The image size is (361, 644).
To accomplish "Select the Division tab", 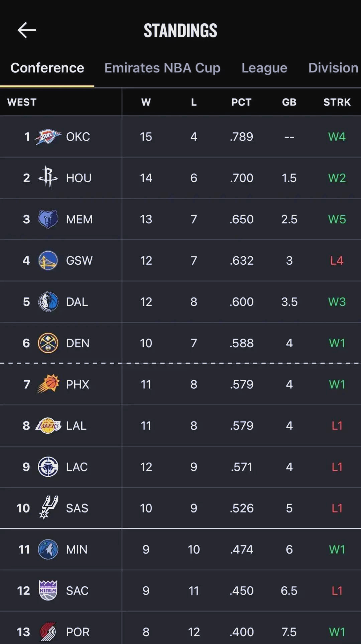I will click(333, 68).
